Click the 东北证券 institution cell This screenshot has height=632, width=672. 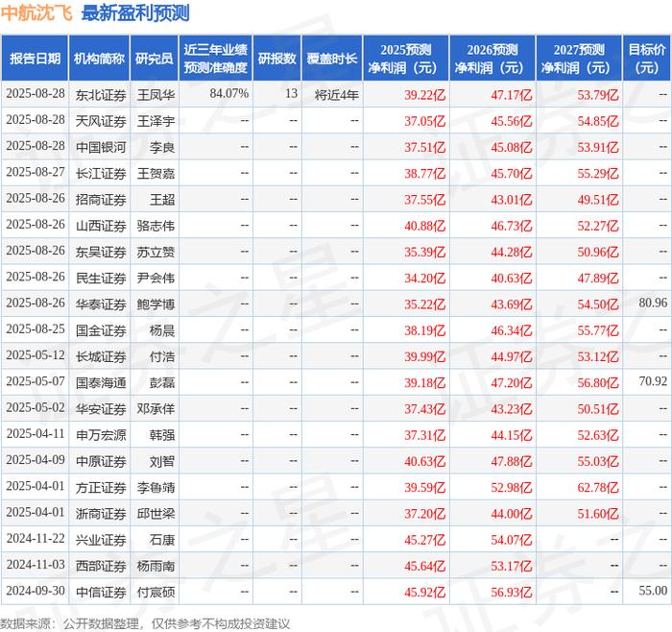(x=101, y=95)
